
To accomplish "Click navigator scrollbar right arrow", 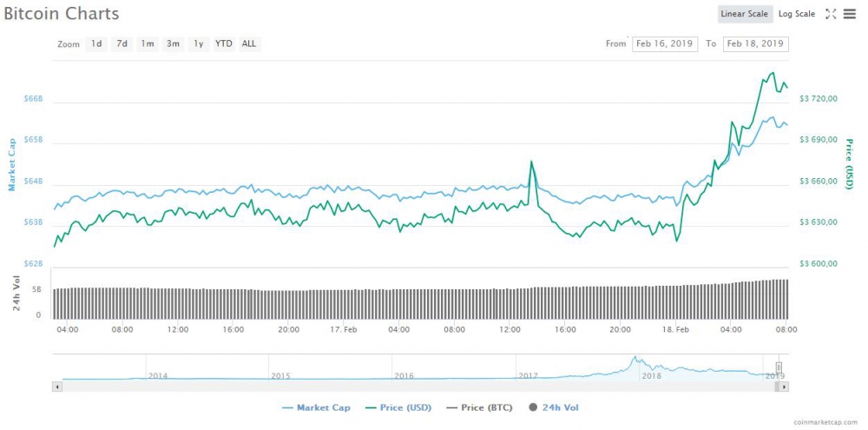I will click(x=784, y=387).
